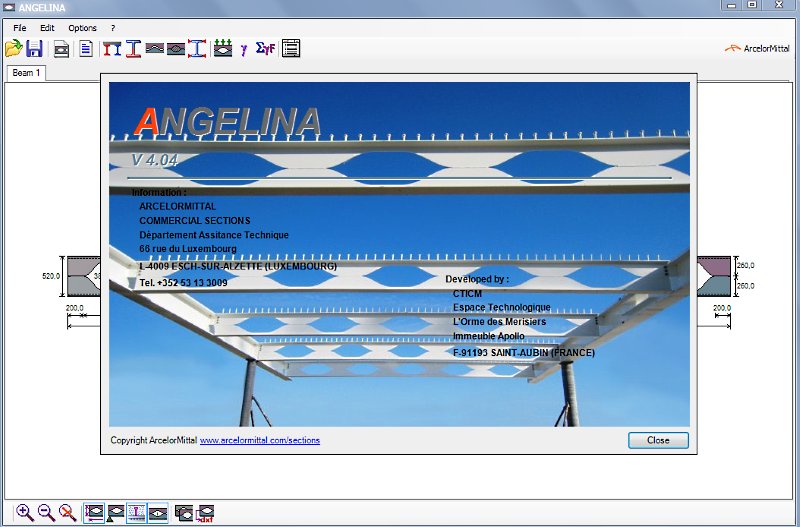Click the ArcelorMittal logo
This screenshot has width=800, height=527.
click(x=757, y=49)
